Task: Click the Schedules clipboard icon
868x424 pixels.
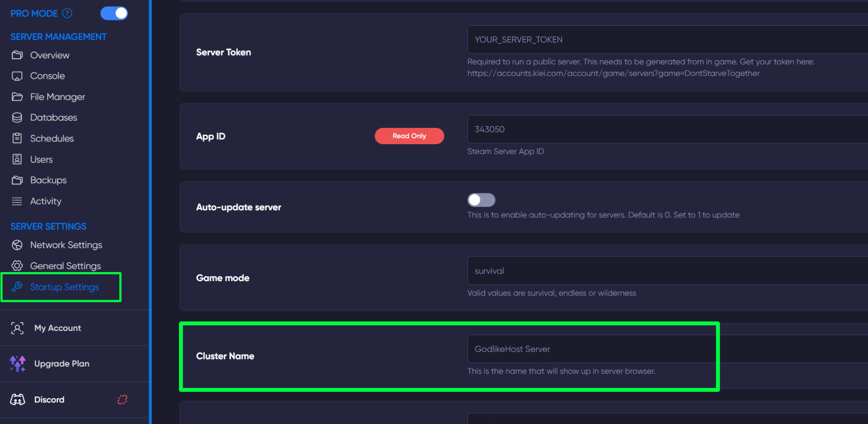Action: click(17, 138)
